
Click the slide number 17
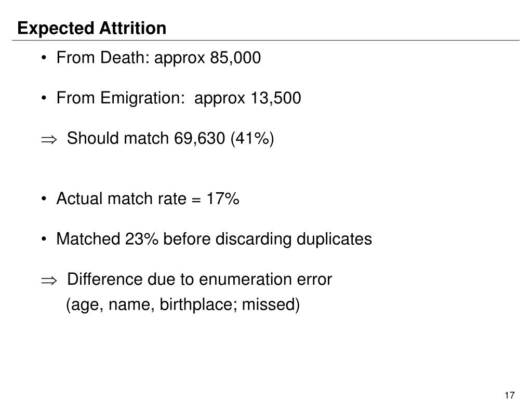click(510, 395)
